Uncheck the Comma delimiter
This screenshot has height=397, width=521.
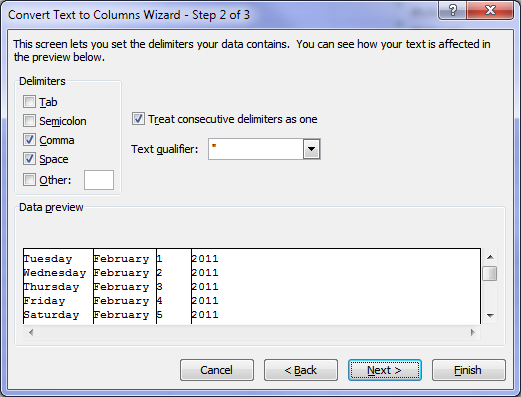29,140
